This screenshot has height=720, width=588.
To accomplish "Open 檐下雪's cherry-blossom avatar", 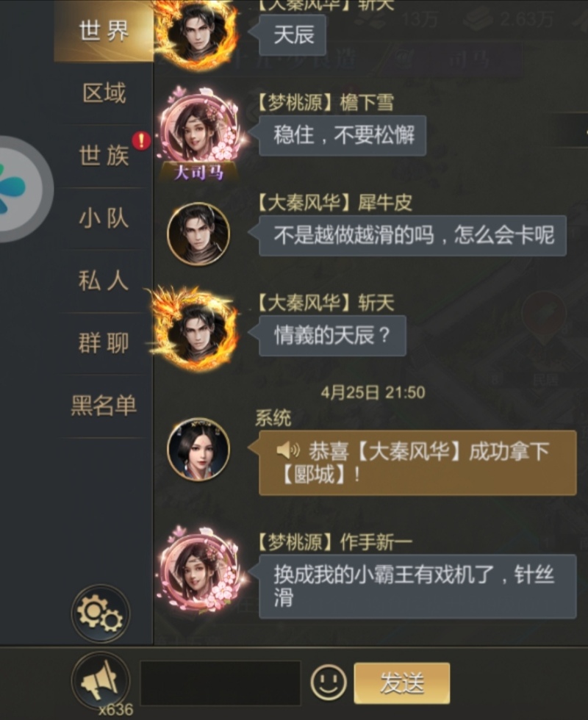I will click(198, 132).
